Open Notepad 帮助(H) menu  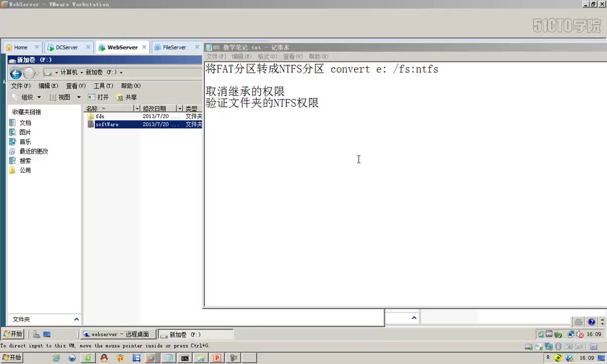(318, 57)
